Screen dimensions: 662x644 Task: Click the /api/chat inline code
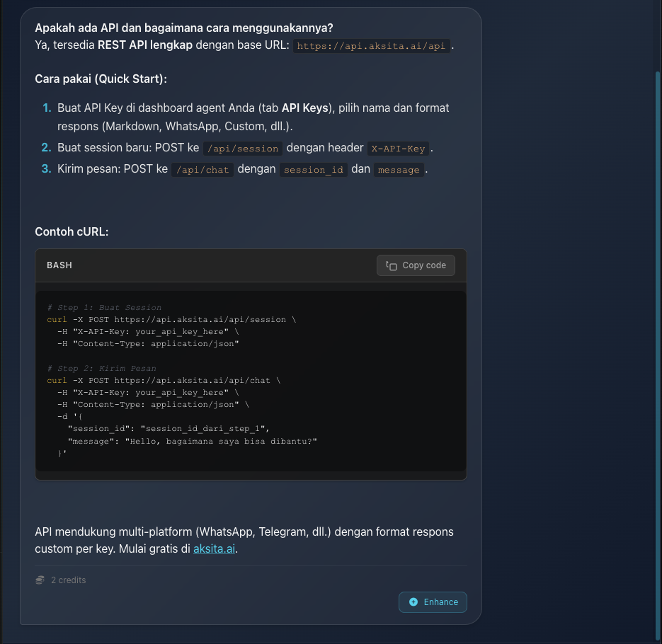point(202,170)
